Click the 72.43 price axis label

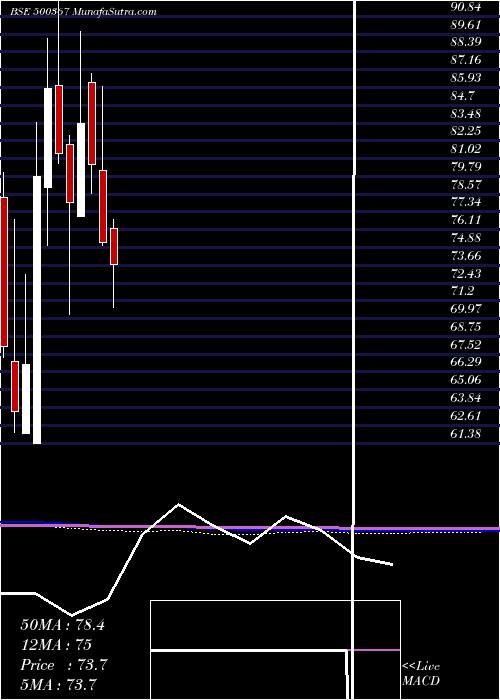(x=466, y=274)
